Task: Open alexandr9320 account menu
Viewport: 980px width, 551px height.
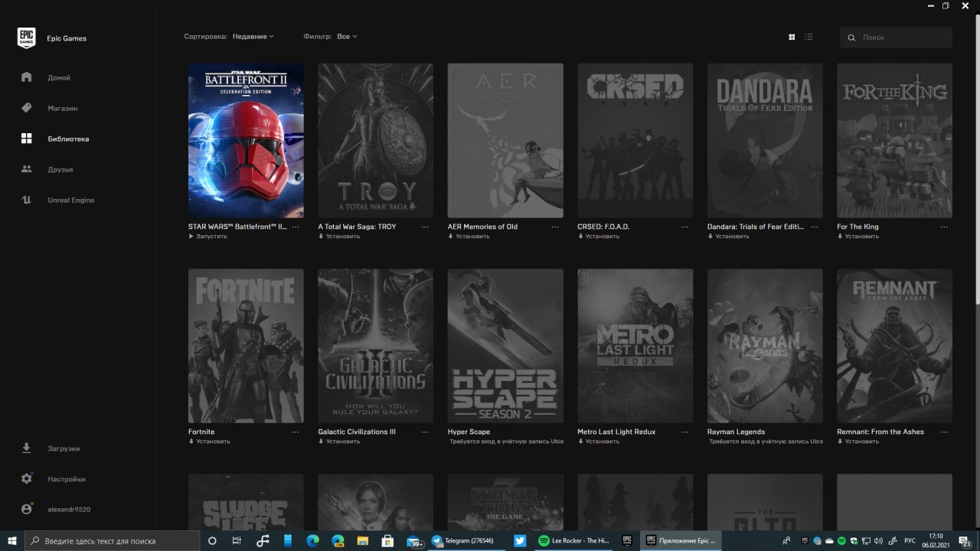Action: (69, 509)
